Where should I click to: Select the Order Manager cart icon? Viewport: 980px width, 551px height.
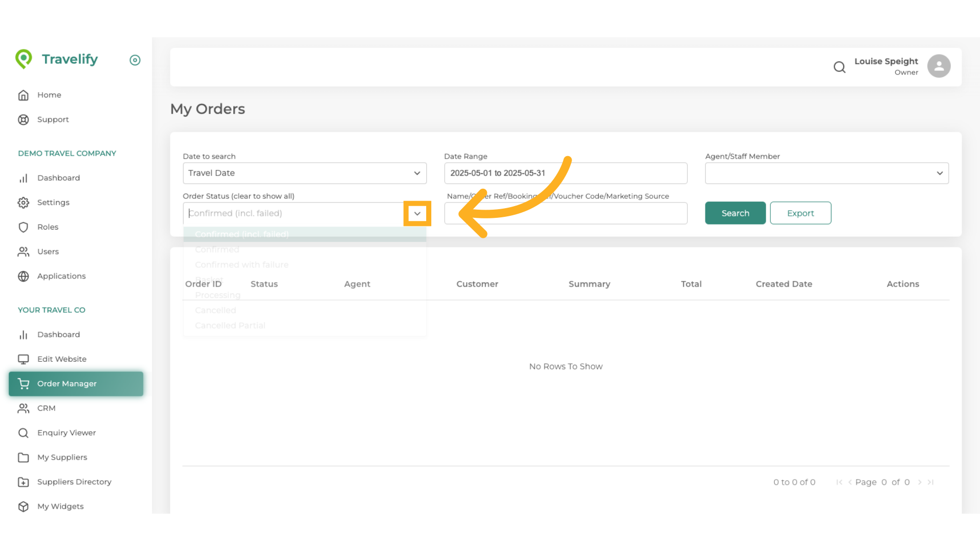click(23, 383)
